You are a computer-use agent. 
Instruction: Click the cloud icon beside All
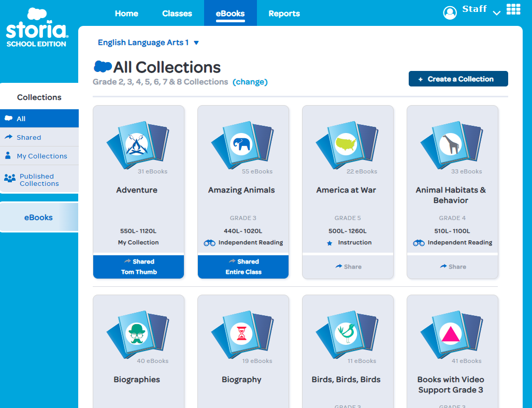tap(8, 118)
